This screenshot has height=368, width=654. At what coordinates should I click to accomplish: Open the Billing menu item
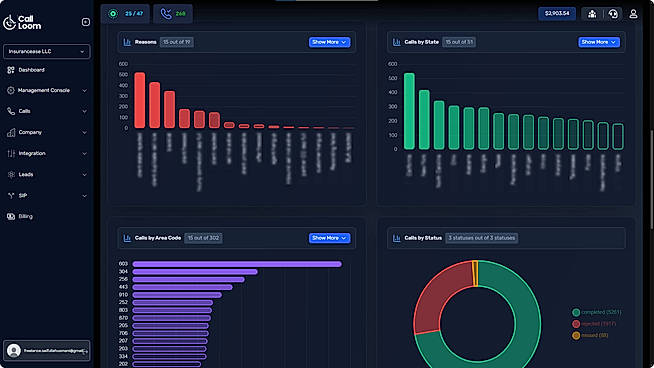(25, 216)
